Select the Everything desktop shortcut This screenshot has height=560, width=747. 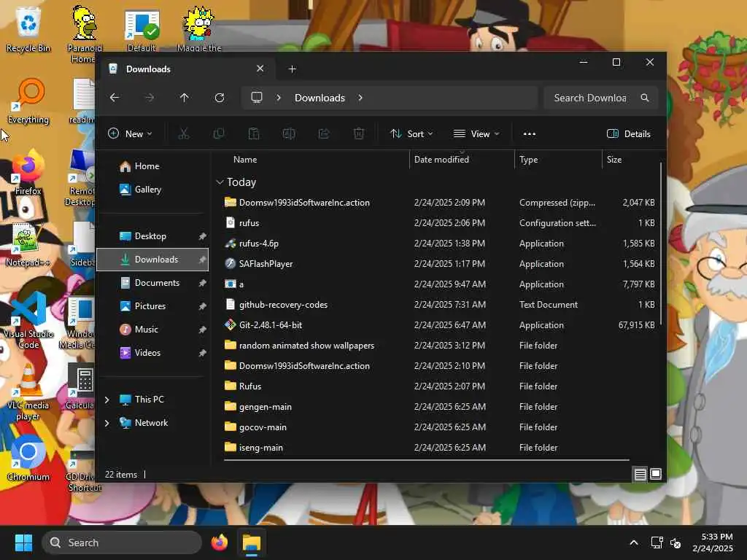click(28, 101)
